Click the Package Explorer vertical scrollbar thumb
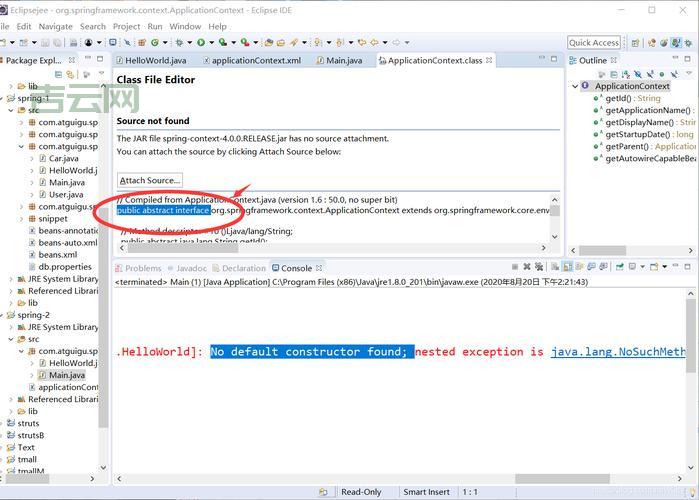This screenshot has height=500, width=699. [103, 319]
